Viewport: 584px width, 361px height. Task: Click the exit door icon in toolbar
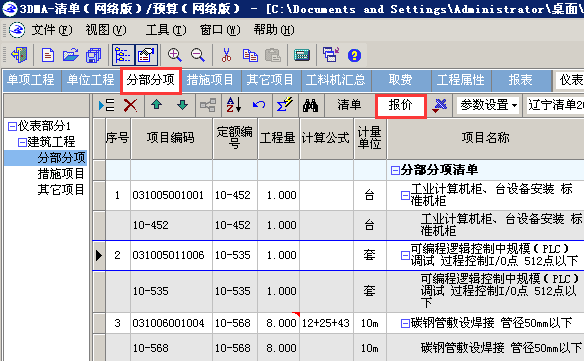[19, 55]
